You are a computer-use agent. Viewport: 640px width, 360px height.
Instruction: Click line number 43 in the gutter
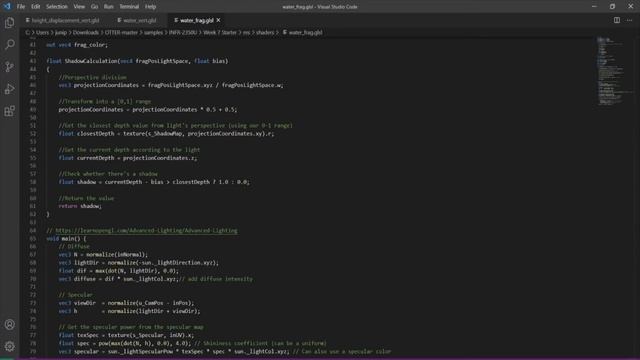click(x=33, y=61)
